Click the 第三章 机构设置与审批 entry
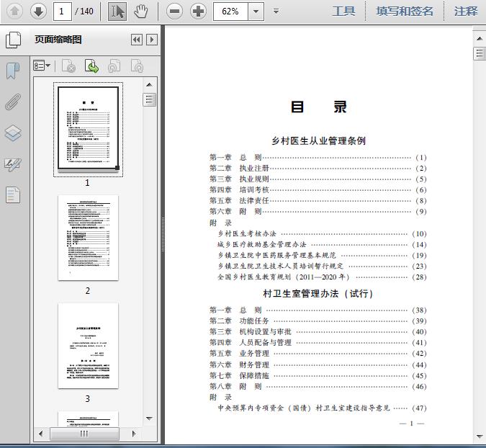 pyautogui.click(x=318, y=332)
